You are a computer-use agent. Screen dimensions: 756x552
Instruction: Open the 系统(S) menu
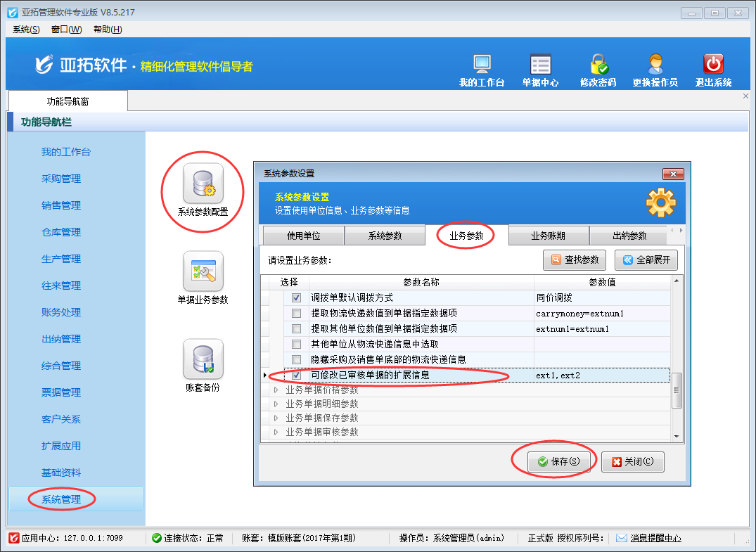coord(26,29)
